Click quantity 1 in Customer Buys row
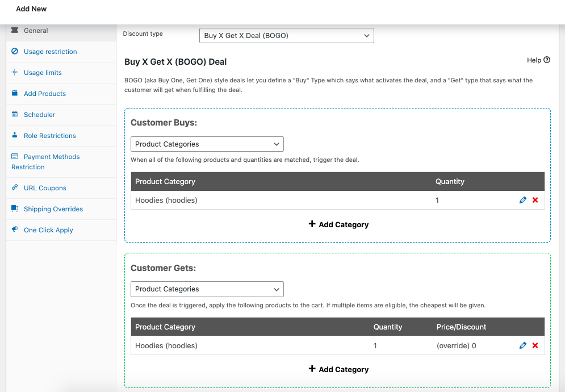 pos(437,200)
